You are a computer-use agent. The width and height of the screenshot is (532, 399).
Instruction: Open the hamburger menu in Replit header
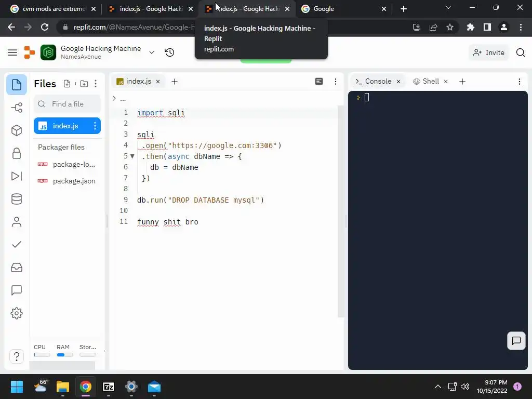click(x=12, y=52)
